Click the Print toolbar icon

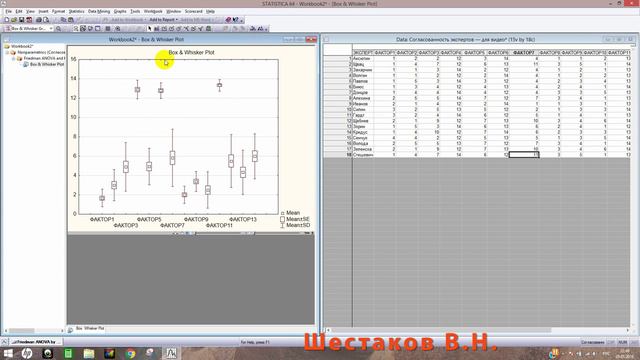pyautogui.click(x=39, y=20)
